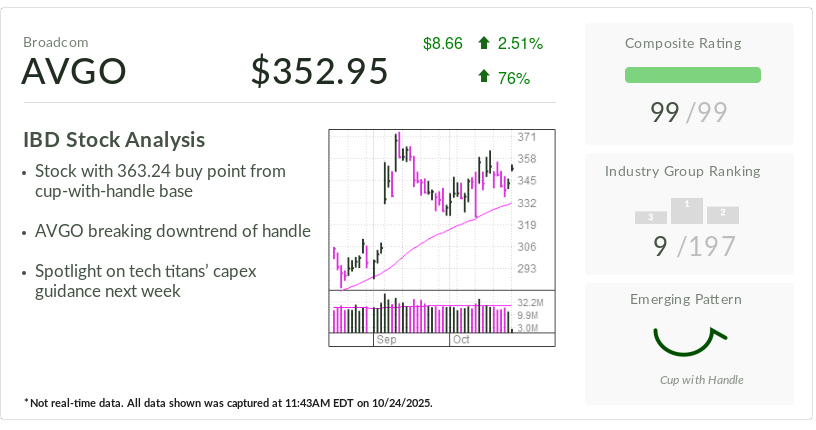Click the green up arrow beside 2.51%

click(484, 43)
